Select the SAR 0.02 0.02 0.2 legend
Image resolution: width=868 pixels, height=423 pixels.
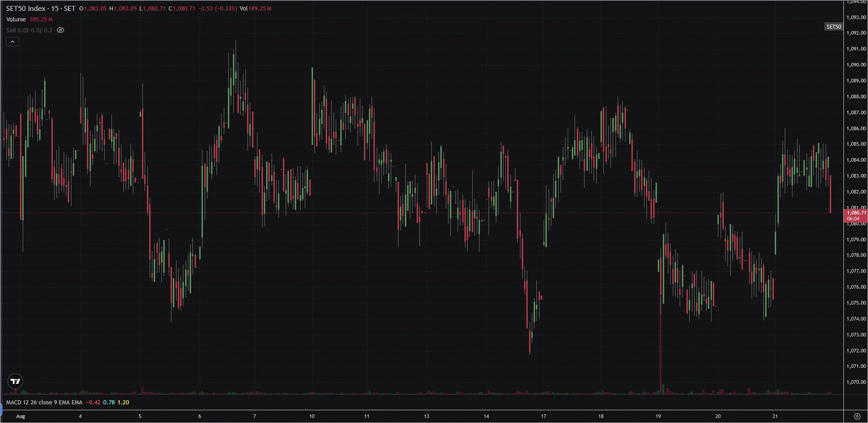pyautogui.click(x=29, y=31)
